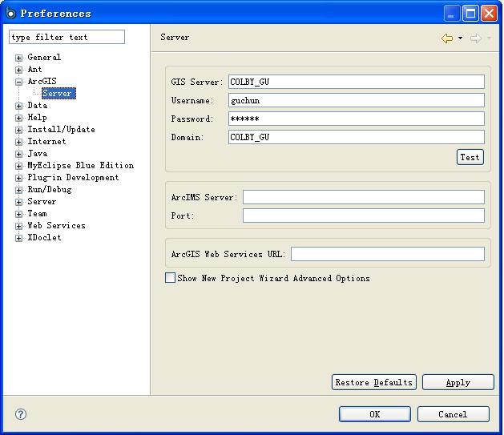This screenshot has height=435, width=504.
Task: Select the Help preferences category
Action: [x=37, y=117]
